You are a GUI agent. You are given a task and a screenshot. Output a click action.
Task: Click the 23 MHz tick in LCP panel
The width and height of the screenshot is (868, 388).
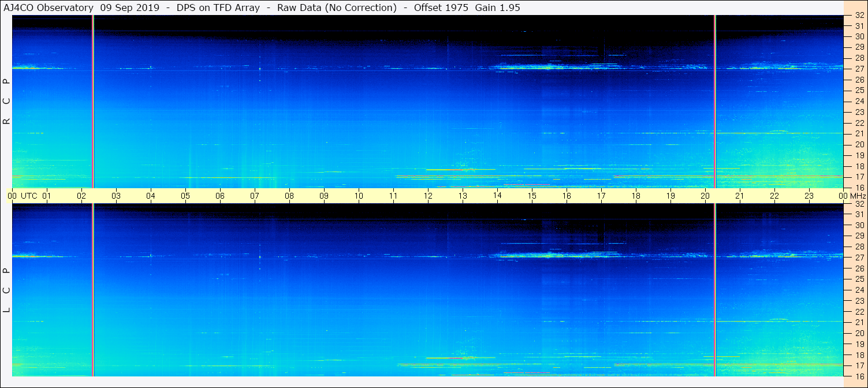click(x=859, y=301)
